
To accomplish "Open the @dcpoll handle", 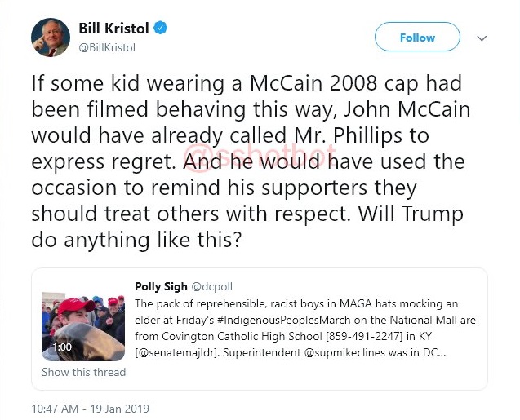I will point(212,286).
